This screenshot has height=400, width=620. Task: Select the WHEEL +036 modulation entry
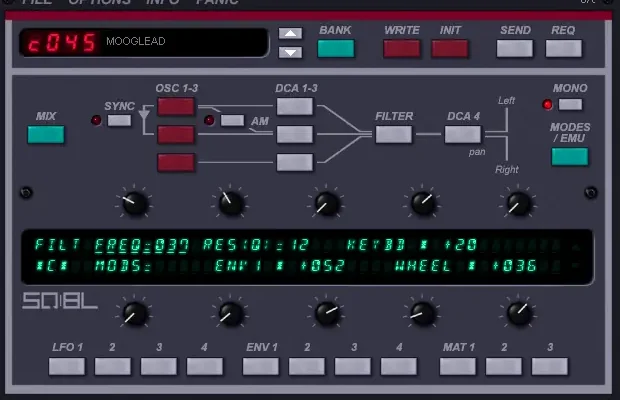[465, 266]
